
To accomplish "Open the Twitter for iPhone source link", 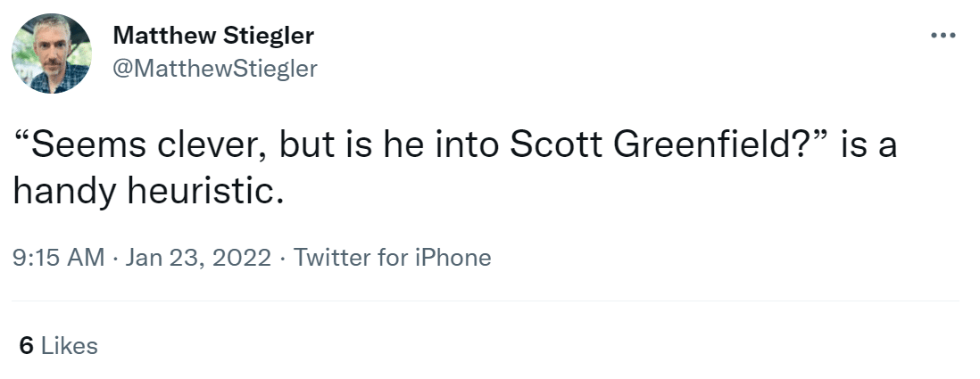I will tap(392, 258).
